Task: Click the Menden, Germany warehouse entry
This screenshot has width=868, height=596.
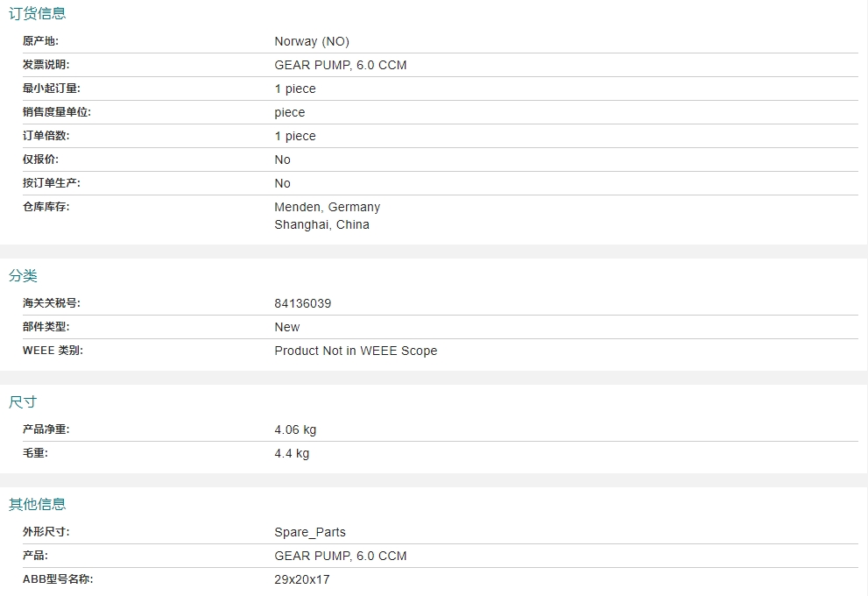Action: coord(328,207)
